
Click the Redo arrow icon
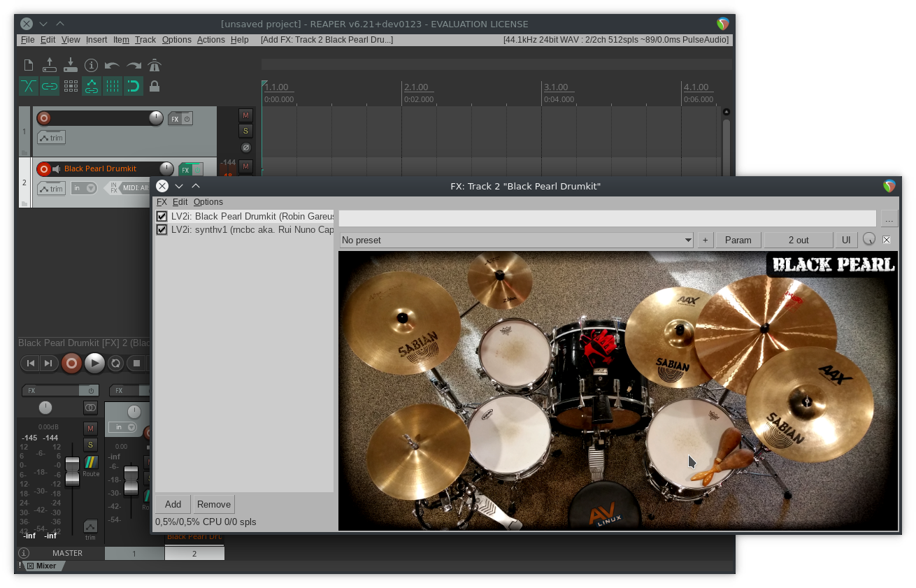pyautogui.click(x=134, y=65)
